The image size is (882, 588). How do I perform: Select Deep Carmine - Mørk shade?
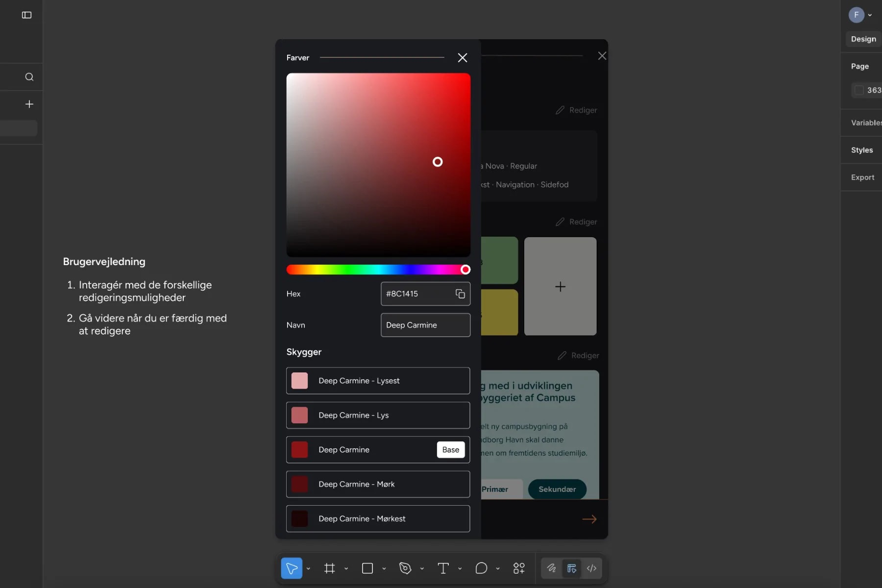click(x=378, y=484)
